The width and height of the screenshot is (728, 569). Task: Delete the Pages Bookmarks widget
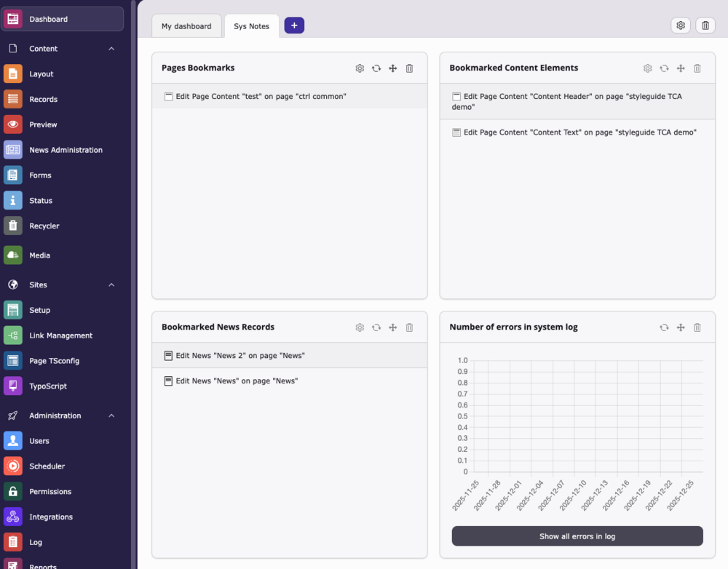409,68
